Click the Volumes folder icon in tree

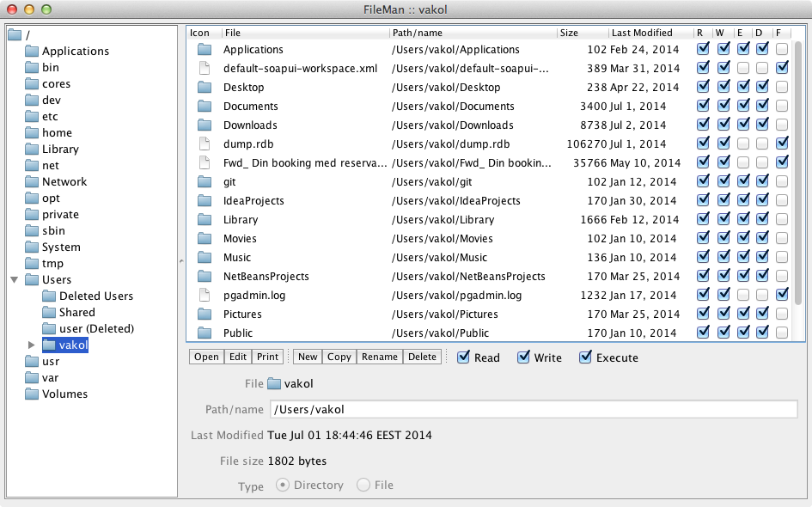pyautogui.click(x=32, y=394)
